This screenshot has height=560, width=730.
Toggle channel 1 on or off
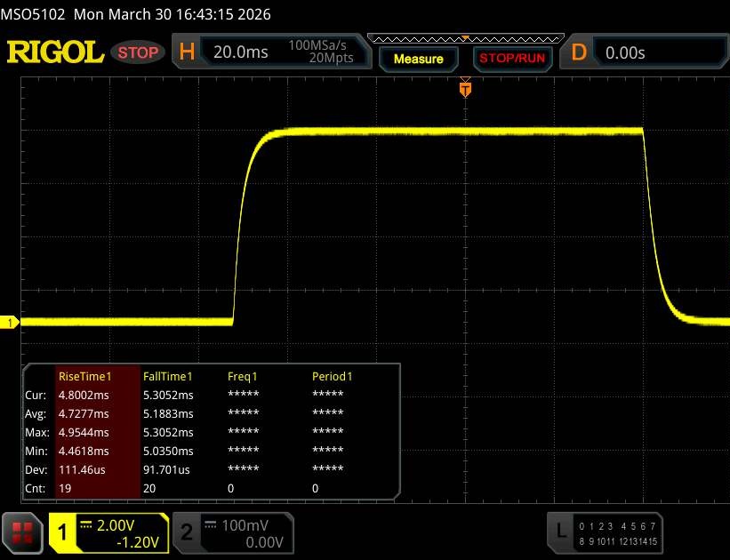tap(63, 532)
